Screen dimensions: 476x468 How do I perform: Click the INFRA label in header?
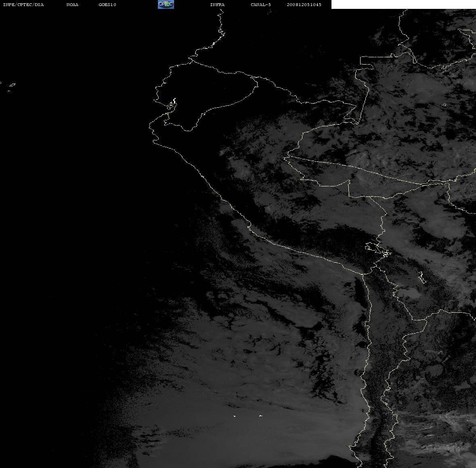(217, 4)
